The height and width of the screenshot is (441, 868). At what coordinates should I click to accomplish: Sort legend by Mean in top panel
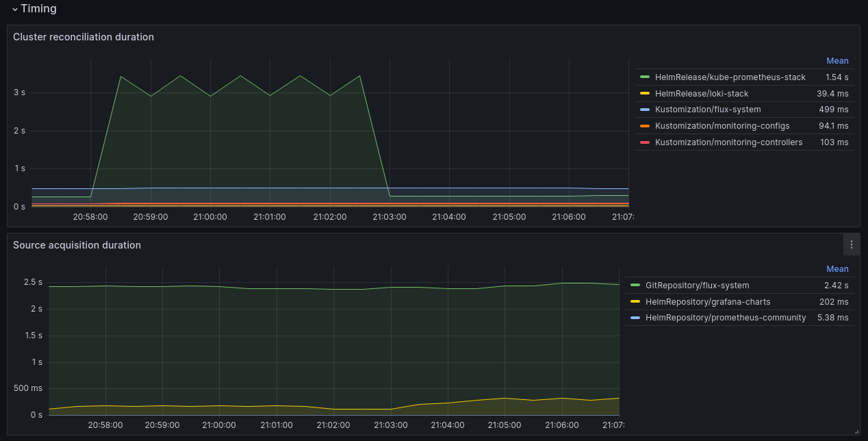pyautogui.click(x=837, y=60)
